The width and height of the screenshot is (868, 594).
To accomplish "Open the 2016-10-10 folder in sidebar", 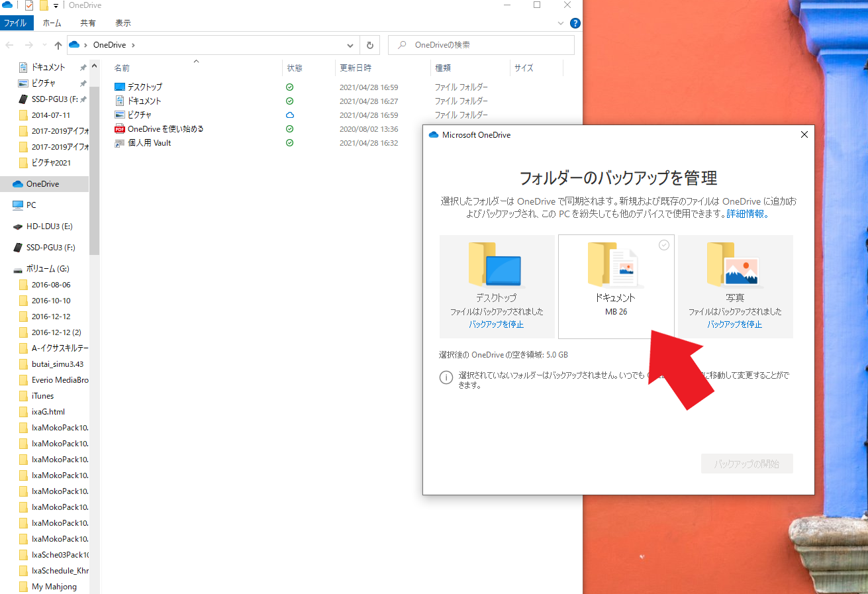I will [50, 300].
